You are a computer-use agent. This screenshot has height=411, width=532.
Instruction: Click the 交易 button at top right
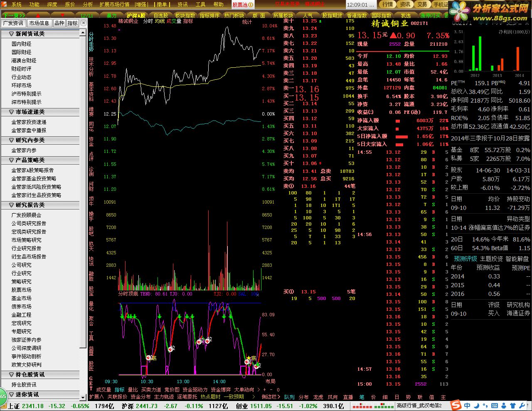click(422, 5)
